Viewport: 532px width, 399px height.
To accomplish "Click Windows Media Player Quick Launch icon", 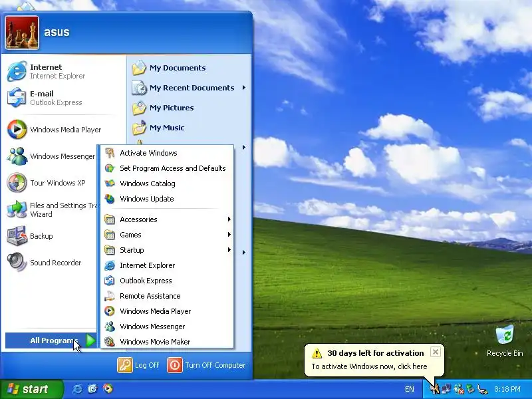I will 108,389.
